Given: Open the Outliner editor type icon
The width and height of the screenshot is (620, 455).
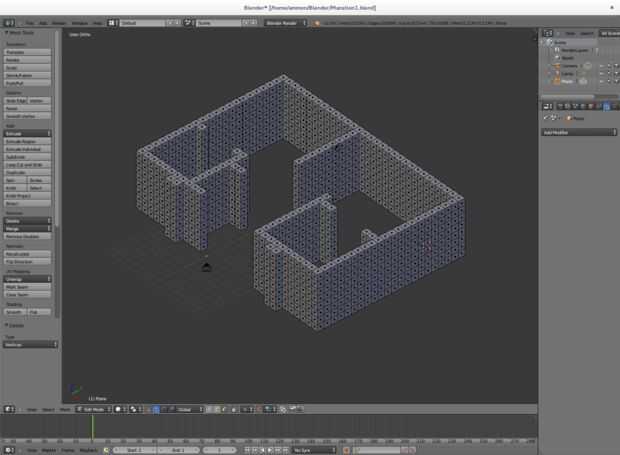Looking at the screenshot, I should point(548,33).
